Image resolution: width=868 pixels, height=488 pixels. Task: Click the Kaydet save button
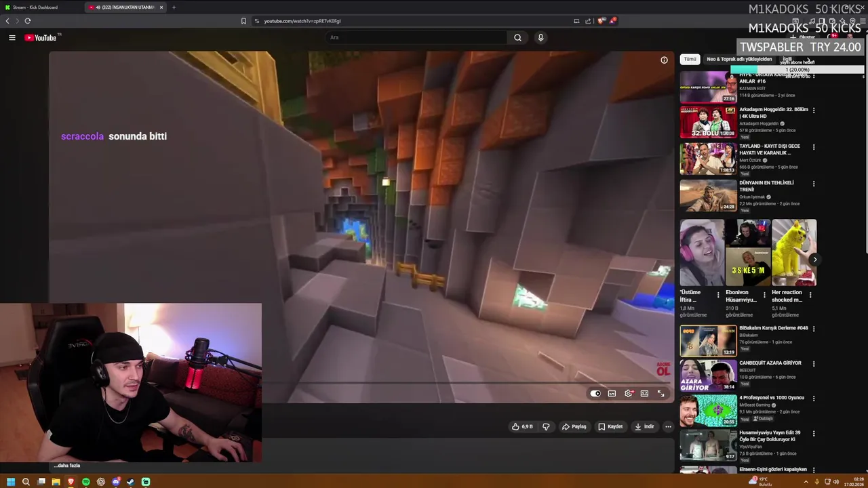(x=610, y=426)
